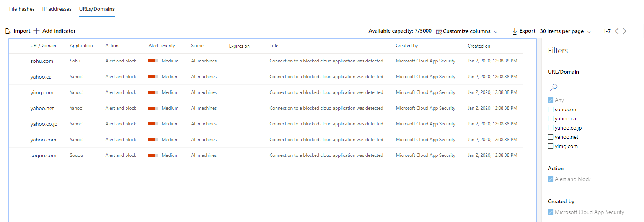The height and width of the screenshot is (222, 644).
Task: Select the sohu.com indicator row
Action: click(266, 61)
